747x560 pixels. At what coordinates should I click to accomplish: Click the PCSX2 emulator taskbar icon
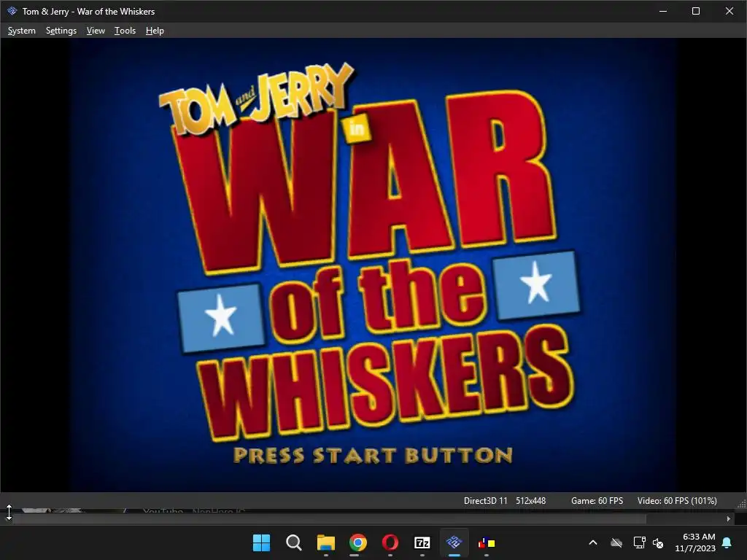454,542
